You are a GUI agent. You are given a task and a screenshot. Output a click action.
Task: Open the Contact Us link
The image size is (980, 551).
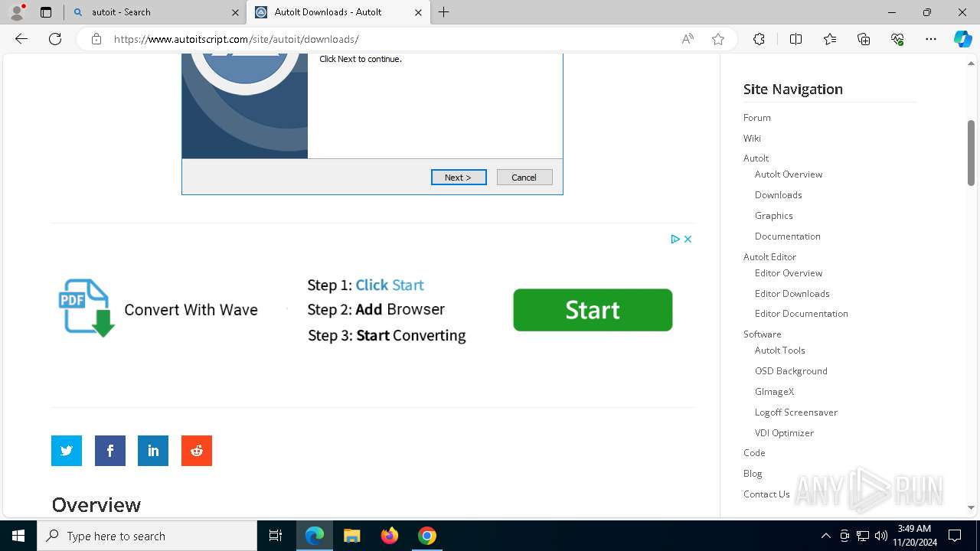coord(766,494)
